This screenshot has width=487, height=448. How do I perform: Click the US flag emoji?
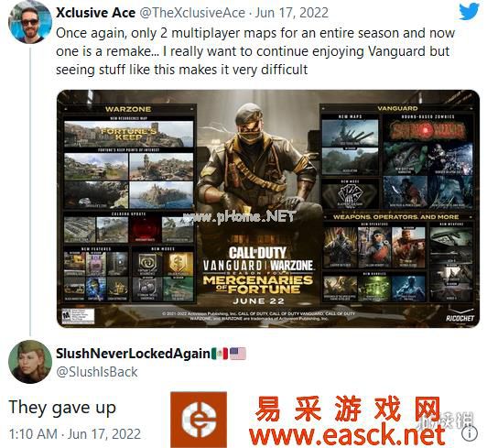click(x=238, y=354)
